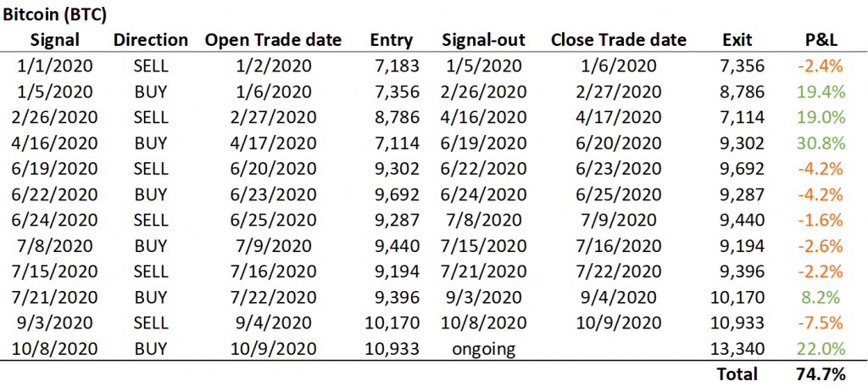Image resolution: width=868 pixels, height=387 pixels.
Task: Select the 'Signal' column header
Action: 55,40
